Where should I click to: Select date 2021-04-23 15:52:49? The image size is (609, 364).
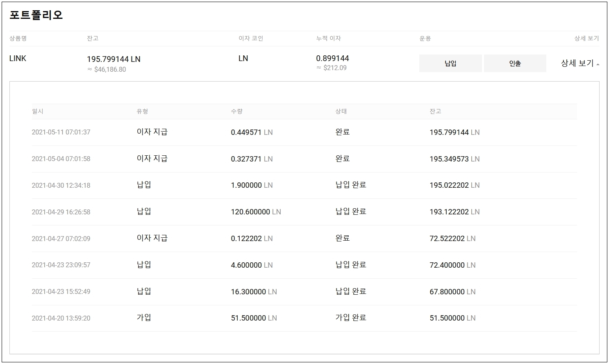coord(61,291)
